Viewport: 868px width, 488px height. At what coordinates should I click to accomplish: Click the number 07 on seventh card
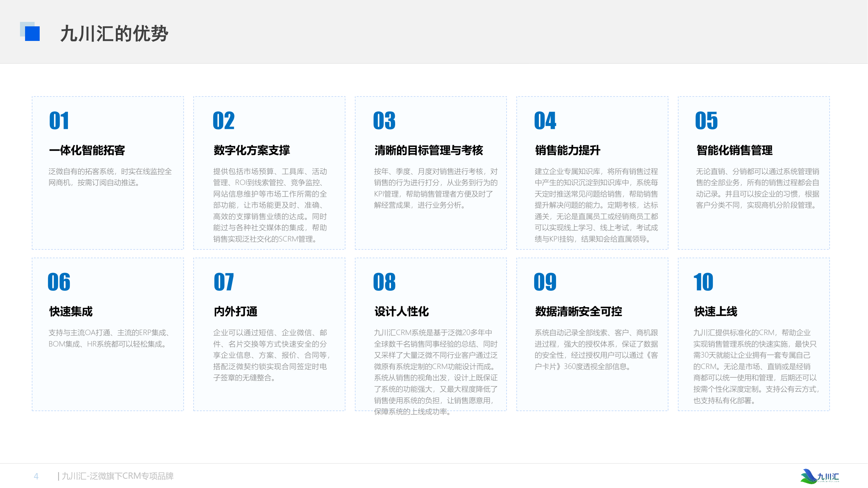click(x=224, y=282)
